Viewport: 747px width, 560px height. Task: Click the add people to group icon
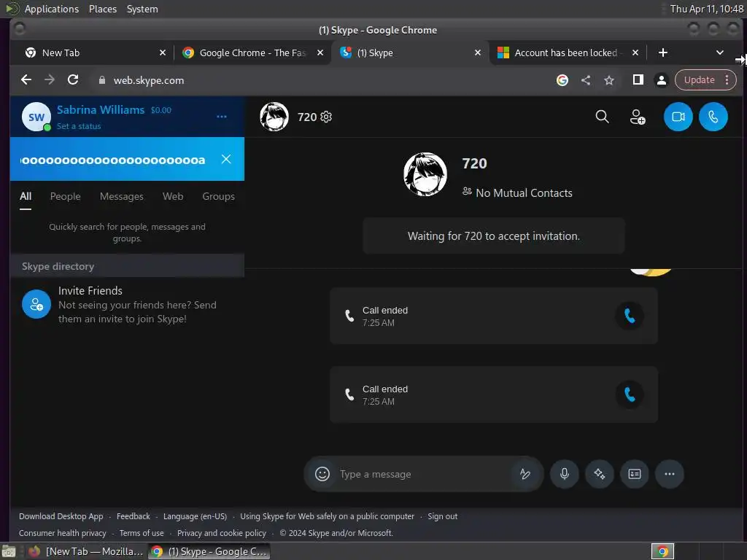pyautogui.click(x=638, y=117)
